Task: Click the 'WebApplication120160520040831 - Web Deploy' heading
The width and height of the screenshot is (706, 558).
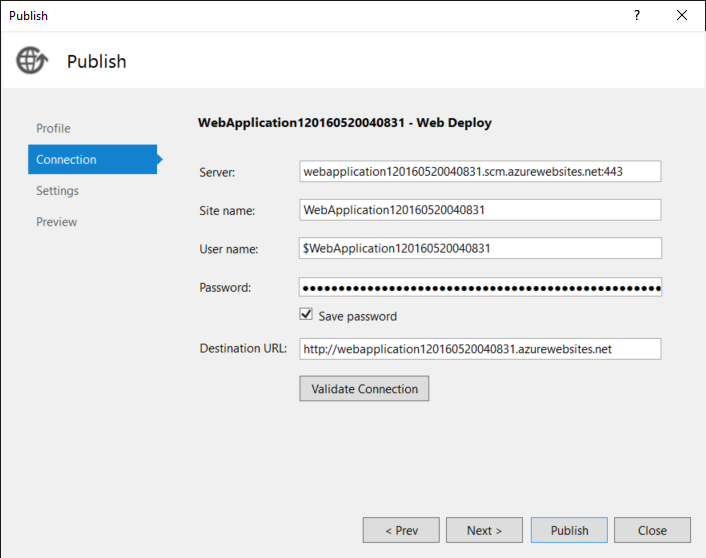Action: point(345,122)
